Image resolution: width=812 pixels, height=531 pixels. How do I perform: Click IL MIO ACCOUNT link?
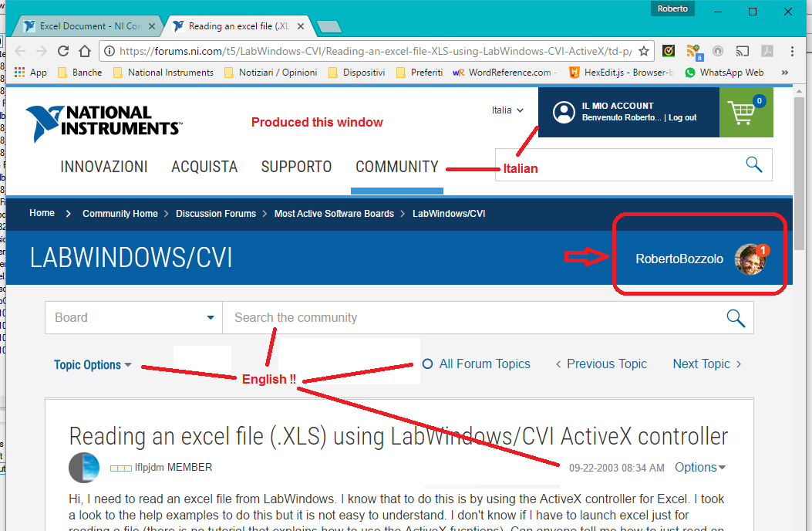point(618,106)
